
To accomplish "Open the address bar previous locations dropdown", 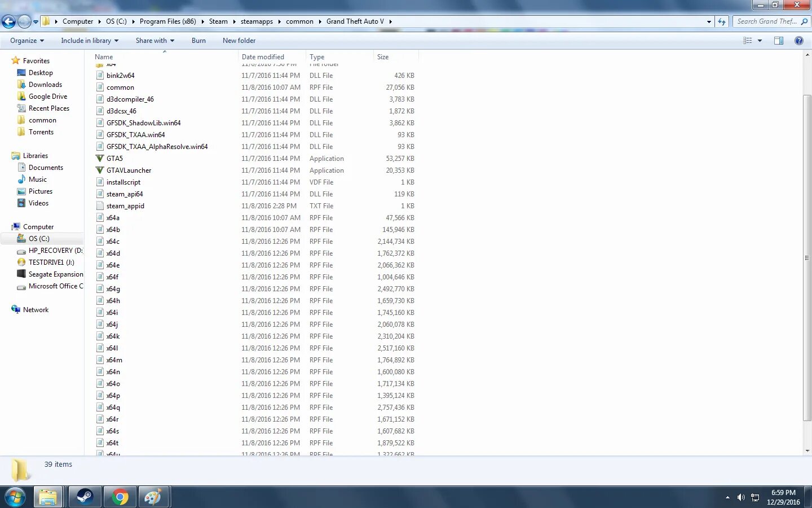I will pos(709,21).
